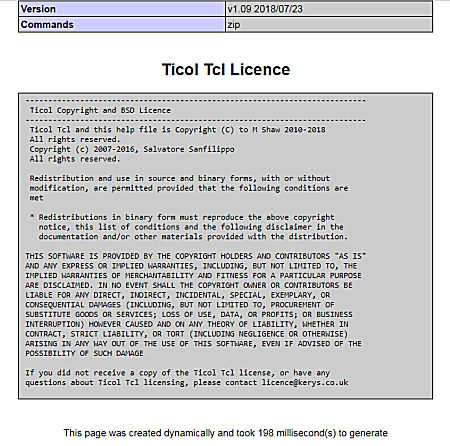
Task: Select 'SUBSTITUTE GOODS OR SERVICES' line
Action: coord(189,314)
